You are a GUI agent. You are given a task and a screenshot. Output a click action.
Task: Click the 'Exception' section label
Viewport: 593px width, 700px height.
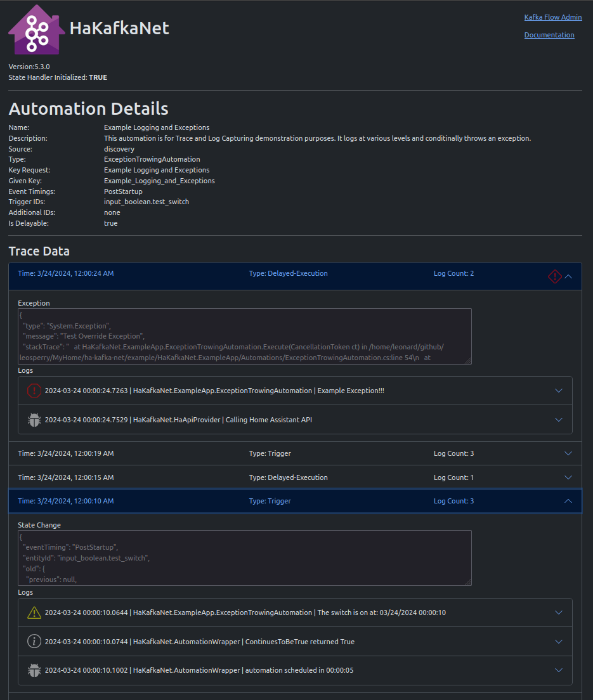point(34,303)
